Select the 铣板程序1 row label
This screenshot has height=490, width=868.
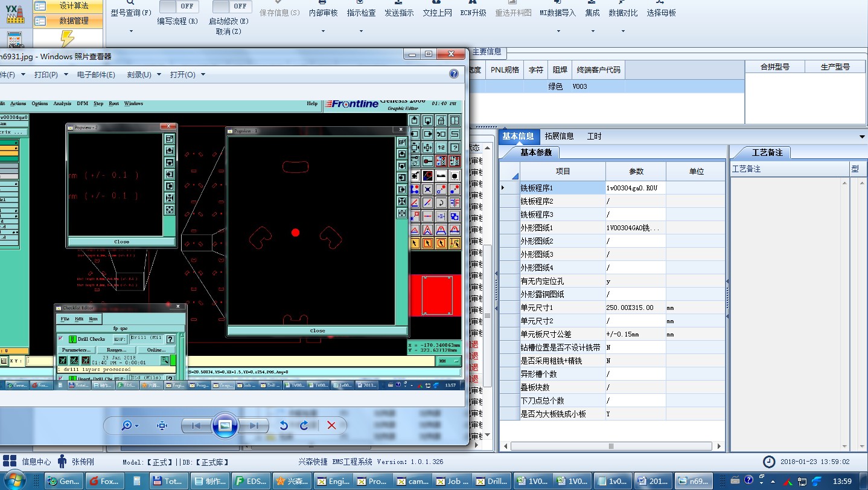click(563, 188)
